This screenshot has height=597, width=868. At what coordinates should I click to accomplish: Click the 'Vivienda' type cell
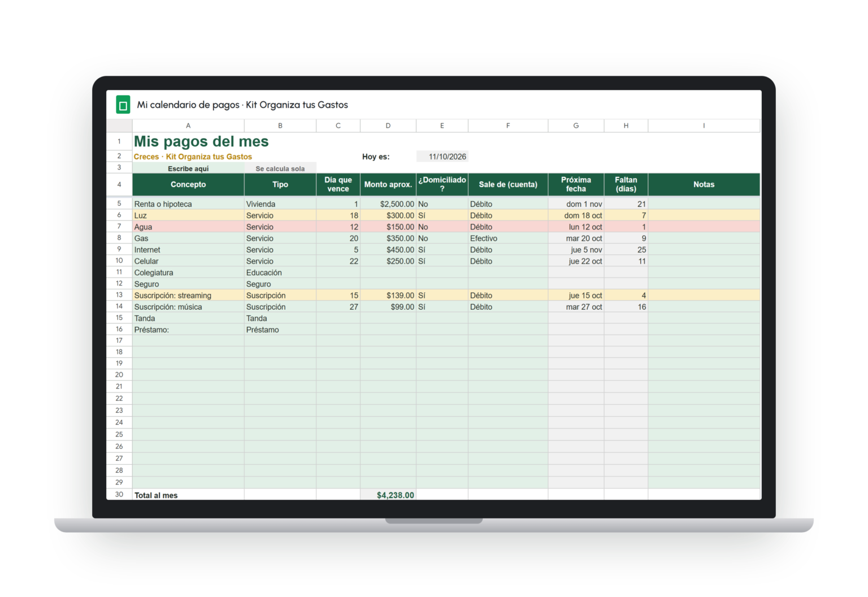280,204
